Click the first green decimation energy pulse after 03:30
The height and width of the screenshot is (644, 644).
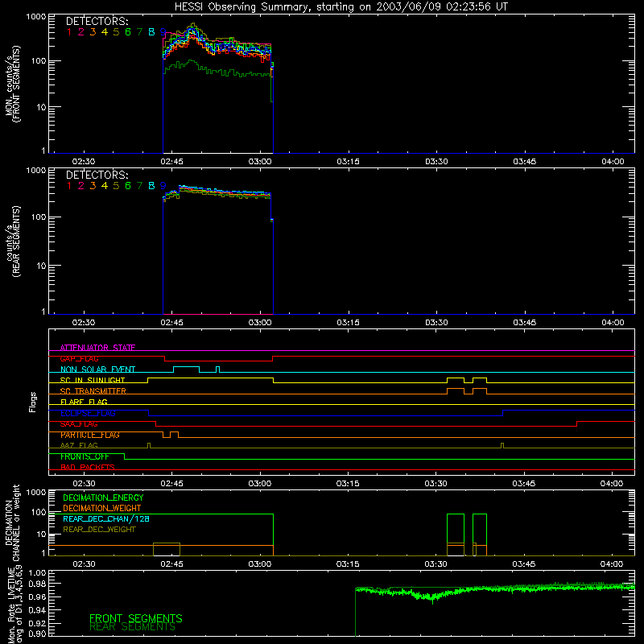[x=456, y=535]
